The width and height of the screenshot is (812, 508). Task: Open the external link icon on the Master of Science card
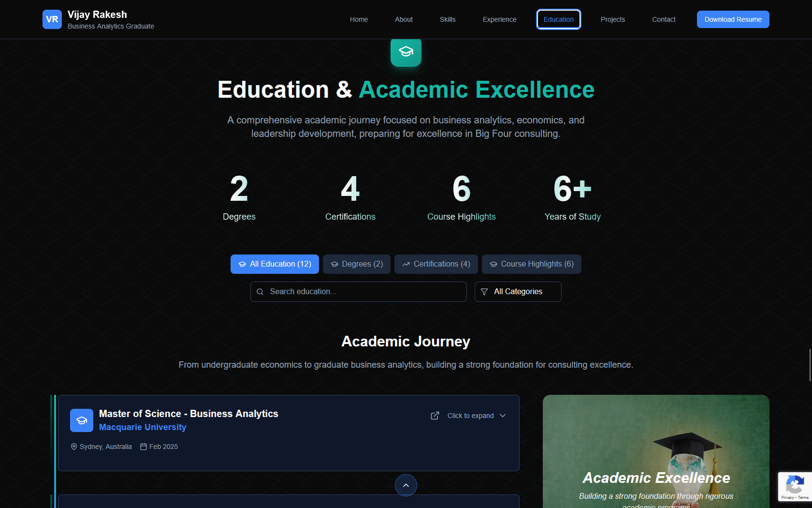[x=435, y=416]
